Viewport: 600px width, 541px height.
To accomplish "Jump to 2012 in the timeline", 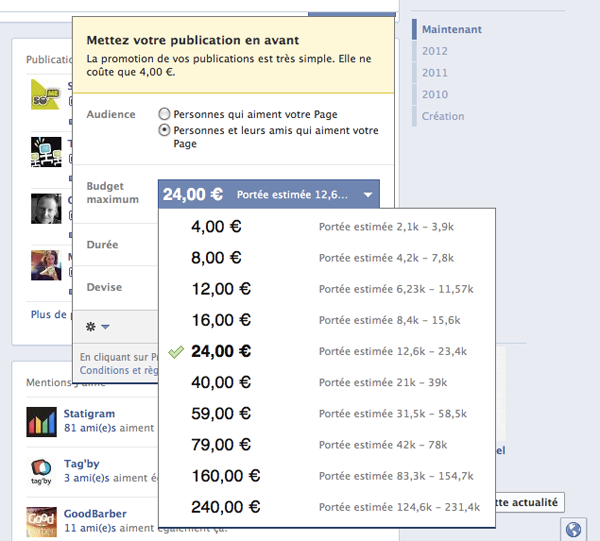I will (x=435, y=51).
